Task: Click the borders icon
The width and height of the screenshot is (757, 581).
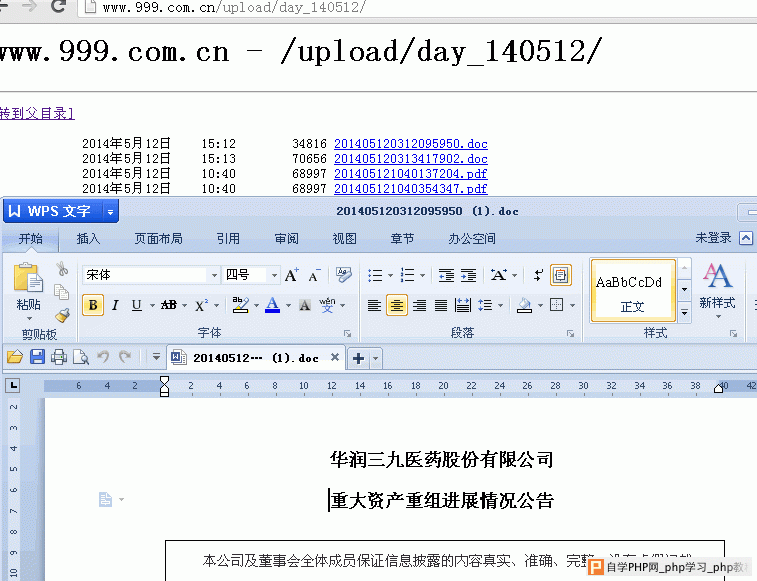Action: (557, 305)
